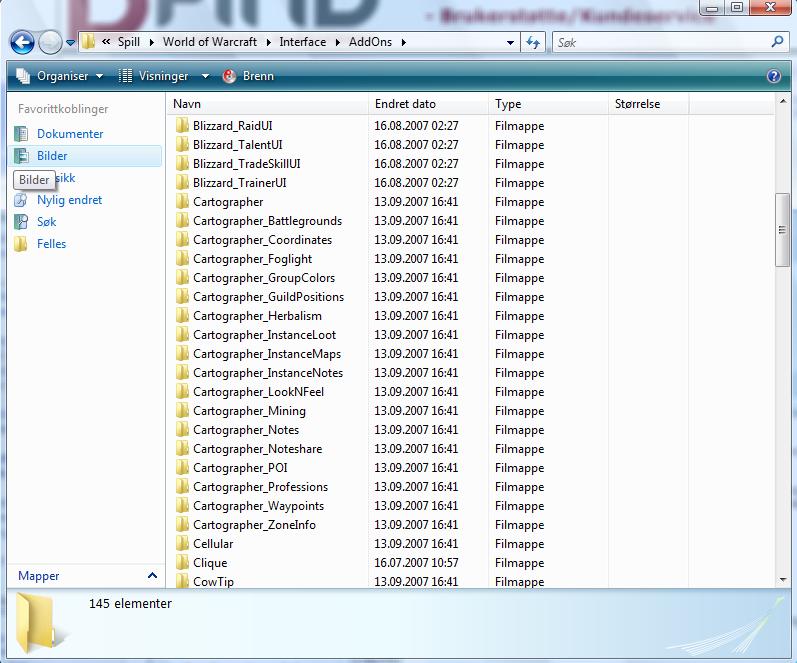Click the Cartographer_Herbalism folder icon

click(x=182, y=316)
